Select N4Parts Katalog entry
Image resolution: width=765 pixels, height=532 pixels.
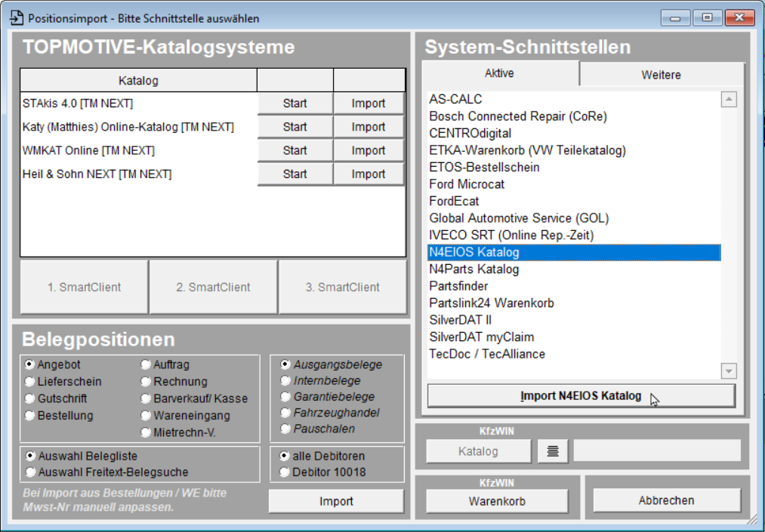click(574, 269)
